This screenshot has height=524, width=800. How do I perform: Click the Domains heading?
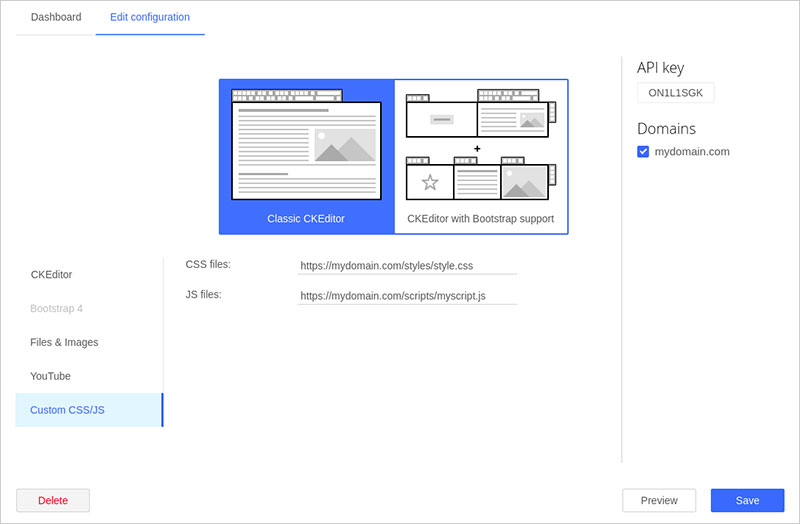[666, 129]
